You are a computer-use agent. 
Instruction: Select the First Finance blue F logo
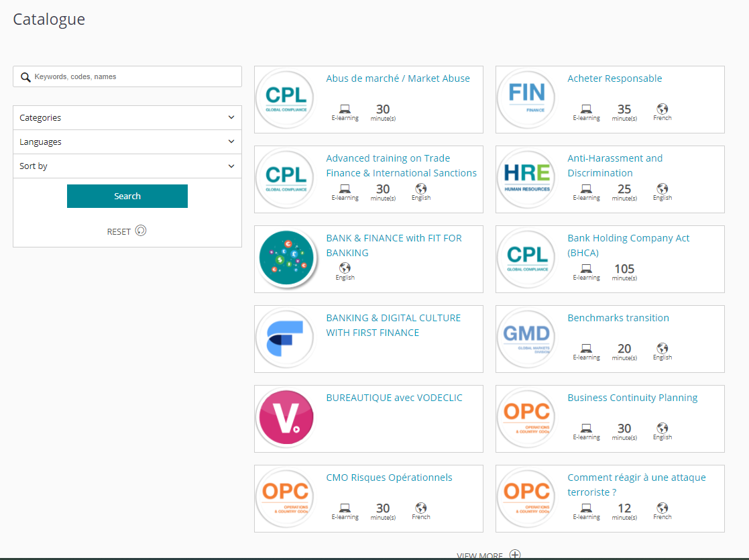[286, 337]
